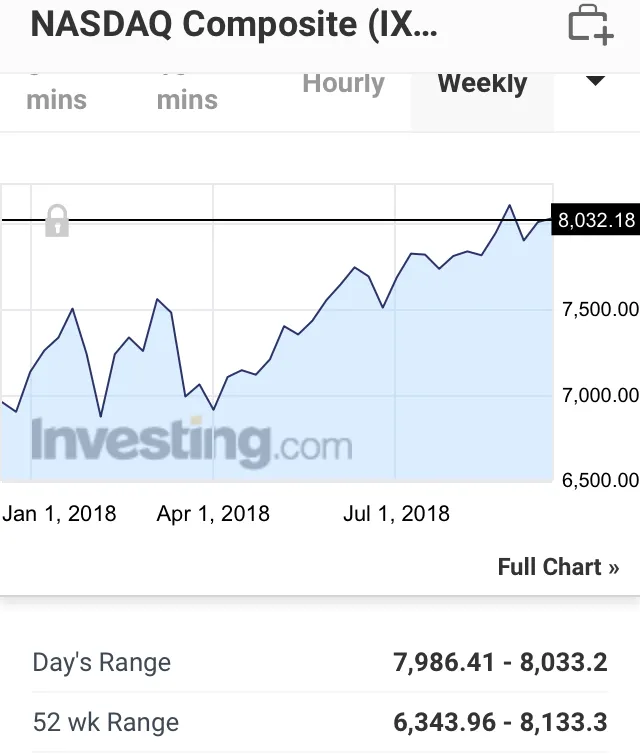The image size is (640, 755).
Task: Click the Jul 1, 2018 axis label
Action: point(396,514)
